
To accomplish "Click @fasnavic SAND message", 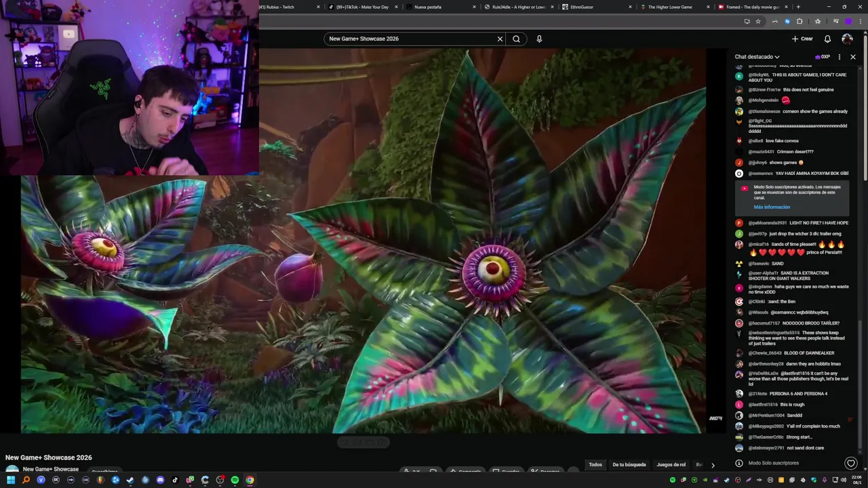I will click(x=766, y=264).
